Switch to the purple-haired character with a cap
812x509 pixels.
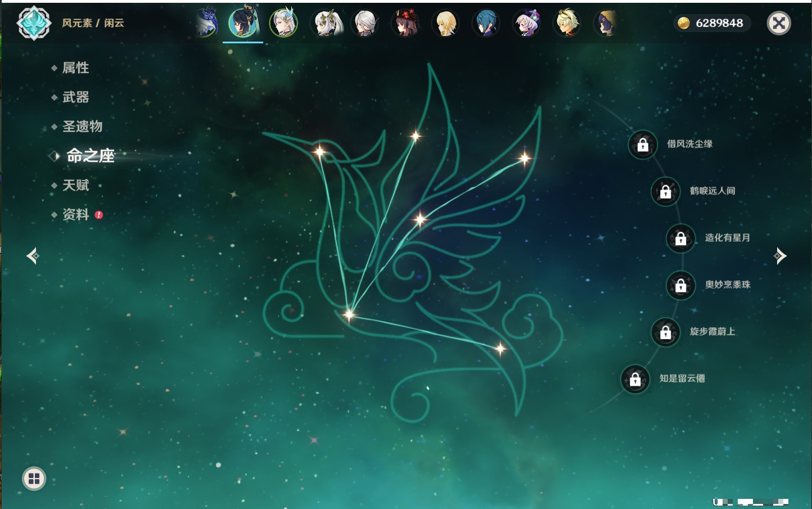click(527, 23)
